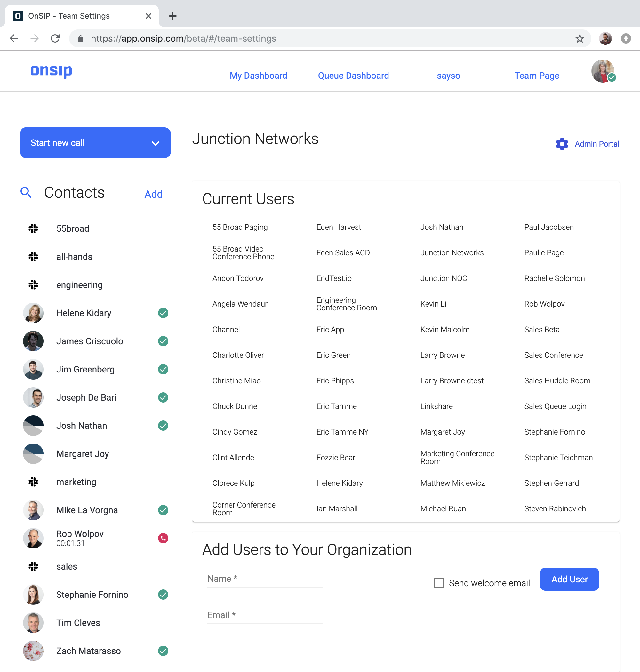Click the all-hands Slack channel icon
The height and width of the screenshot is (672, 640).
(x=33, y=257)
